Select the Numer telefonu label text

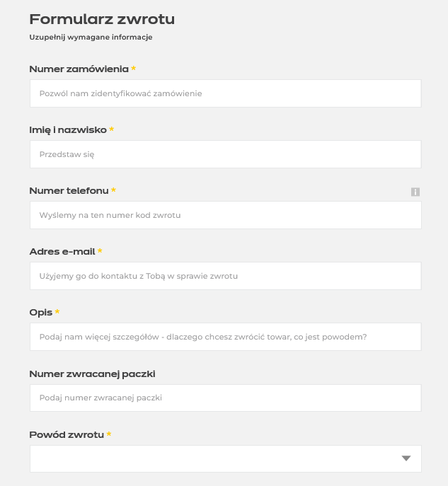(69, 190)
